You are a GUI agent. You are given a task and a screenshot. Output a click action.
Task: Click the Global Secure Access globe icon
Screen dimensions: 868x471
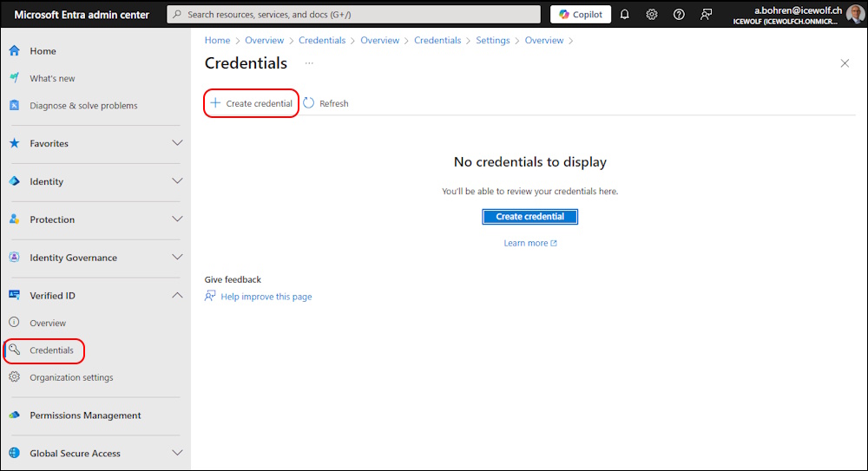point(15,453)
